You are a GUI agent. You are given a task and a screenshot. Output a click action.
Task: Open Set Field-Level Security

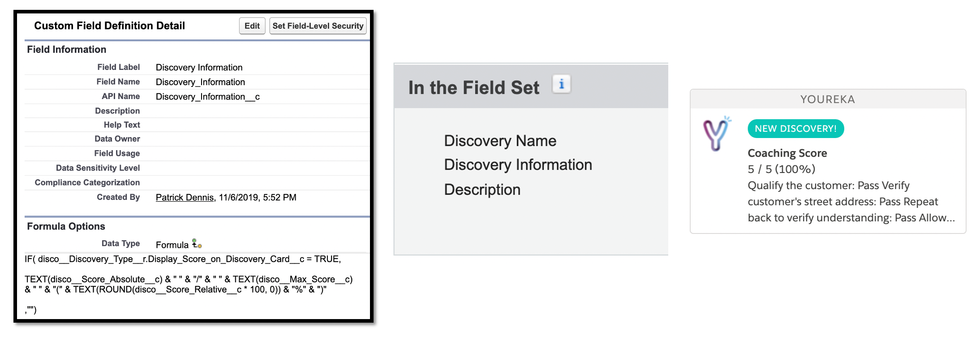(318, 26)
